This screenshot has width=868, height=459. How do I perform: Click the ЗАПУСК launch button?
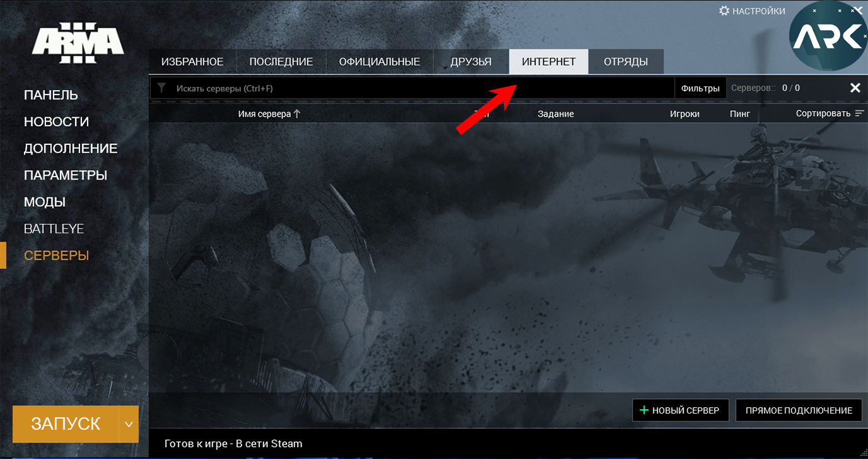coord(66,424)
